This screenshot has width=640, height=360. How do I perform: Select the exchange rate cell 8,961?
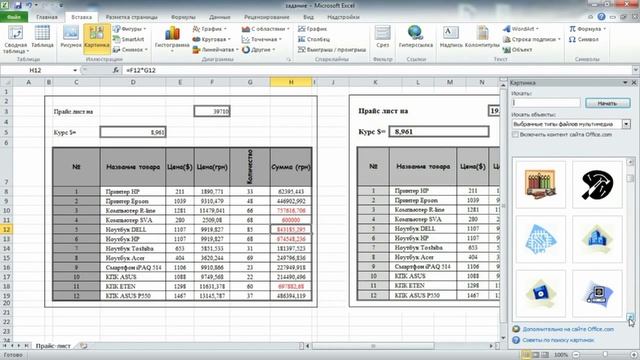pos(133,132)
